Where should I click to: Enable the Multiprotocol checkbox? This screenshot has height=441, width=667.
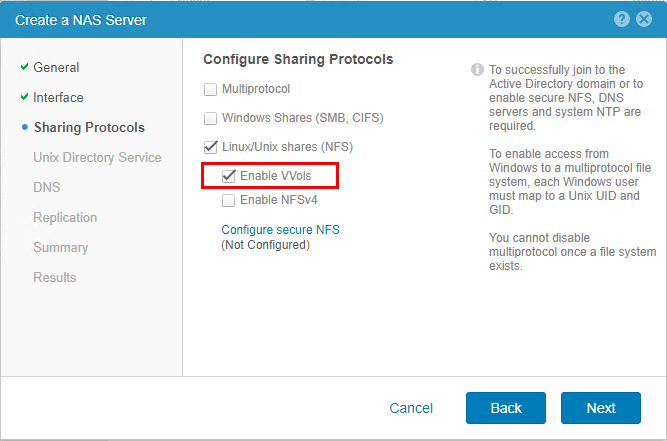click(211, 90)
